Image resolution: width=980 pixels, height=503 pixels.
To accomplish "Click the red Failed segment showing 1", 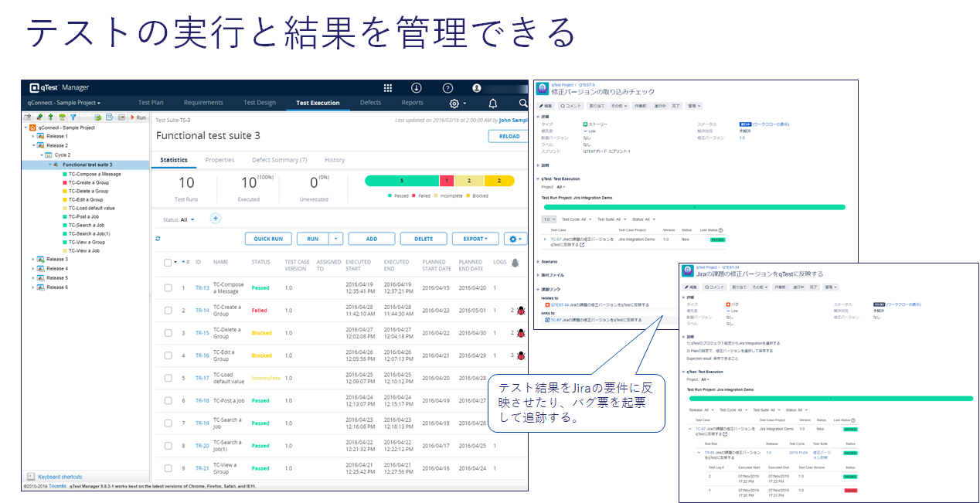I will (447, 181).
